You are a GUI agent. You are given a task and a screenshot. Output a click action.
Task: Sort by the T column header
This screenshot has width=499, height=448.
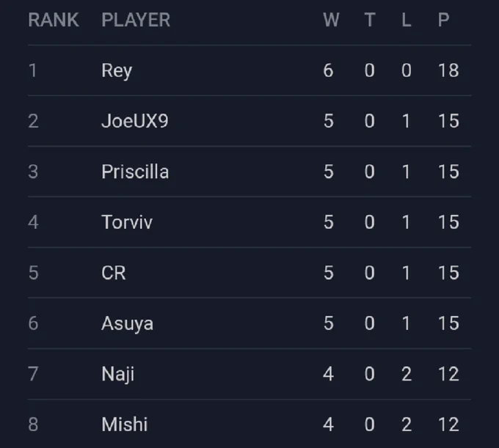tap(370, 20)
